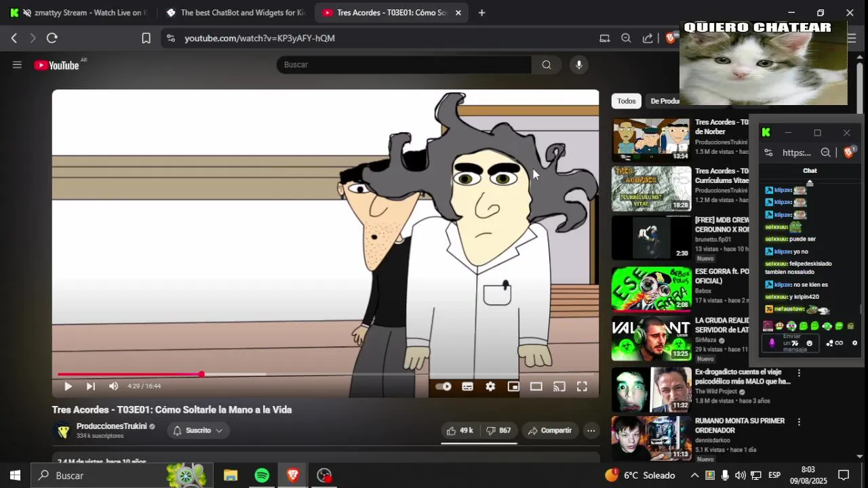Screen dimensions: 868x488
Task: Open options menu for RUMANO MONTA video
Action: 799,422
